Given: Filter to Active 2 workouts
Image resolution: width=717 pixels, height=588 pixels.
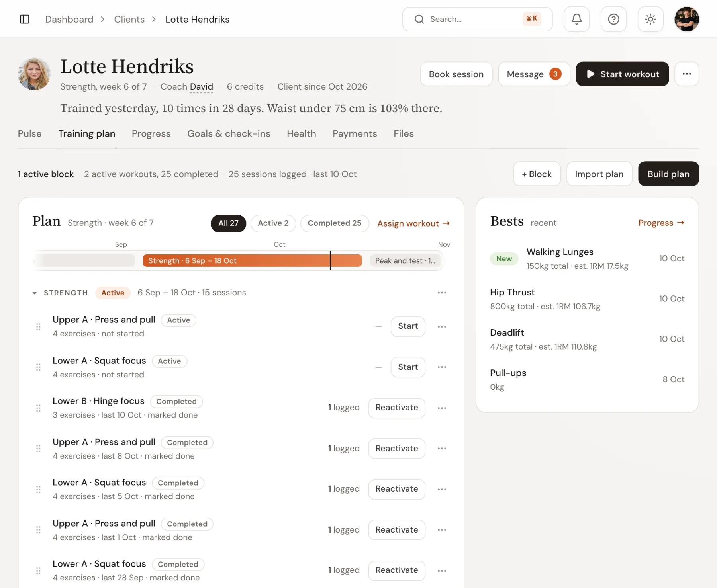Looking at the screenshot, I should [273, 223].
